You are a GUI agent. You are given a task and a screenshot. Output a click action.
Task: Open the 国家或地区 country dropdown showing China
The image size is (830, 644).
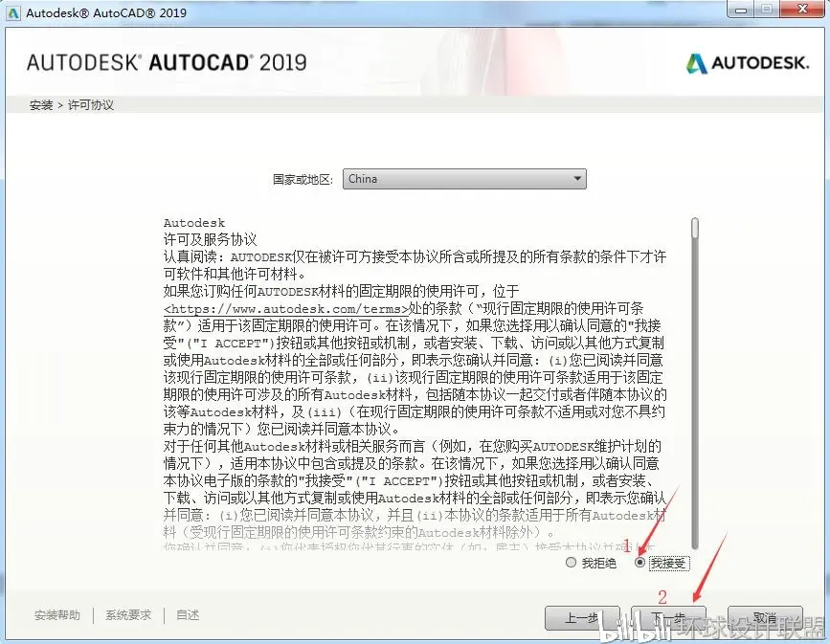[x=464, y=179]
